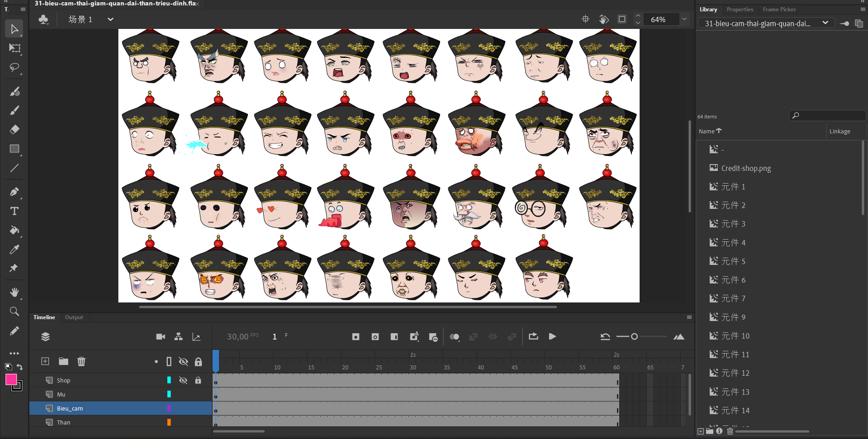Expand the stage zoom percentage dropdown
The height and width of the screenshot is (439, 868).
(684, 19)
